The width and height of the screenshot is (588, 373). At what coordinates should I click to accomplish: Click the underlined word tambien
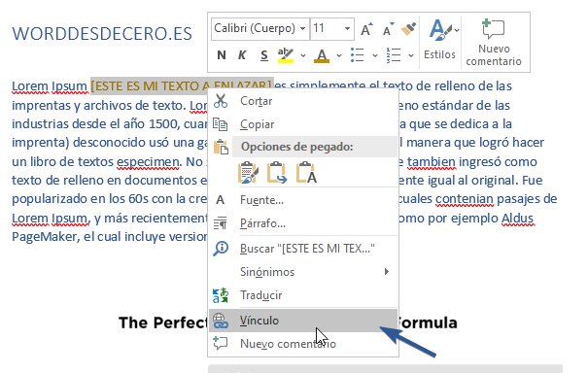(x=431, y=161)
